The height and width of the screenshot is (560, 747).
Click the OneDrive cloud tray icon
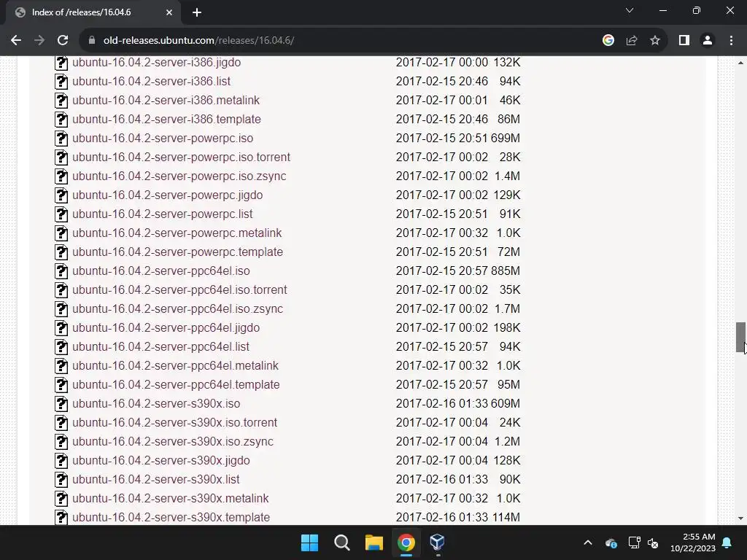click(611, 542)
